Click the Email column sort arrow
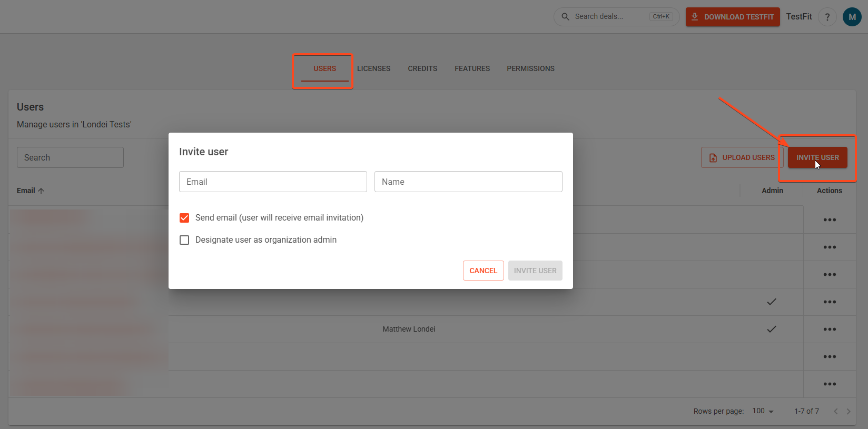 41,191
